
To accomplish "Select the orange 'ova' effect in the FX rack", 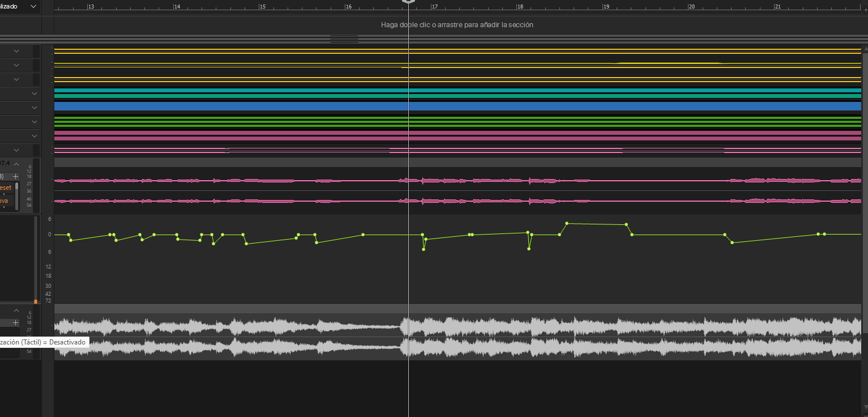I will tap(5, 201).
